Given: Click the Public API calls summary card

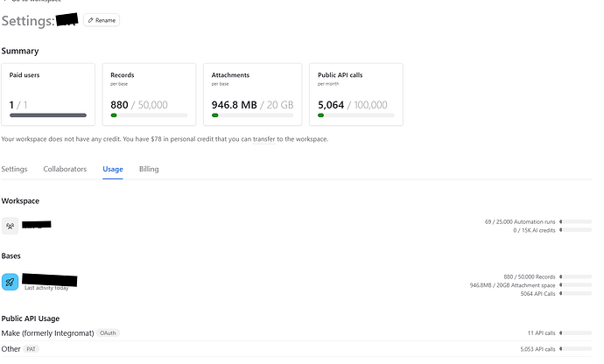Looking at the screenshot, I should [356, 94].
